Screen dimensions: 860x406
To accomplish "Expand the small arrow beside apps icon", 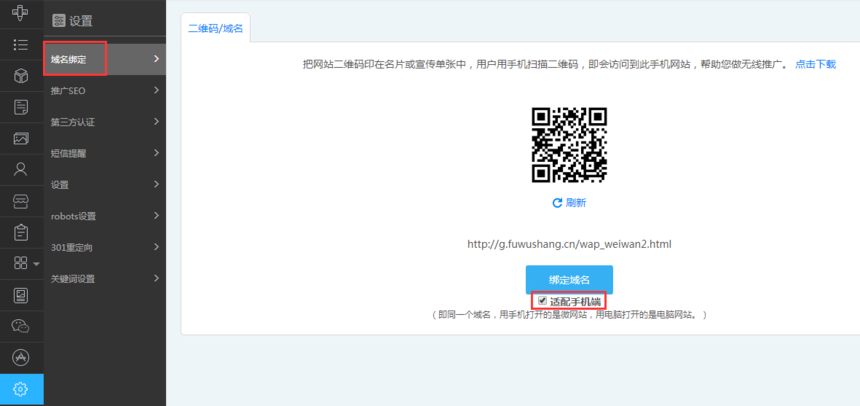I will (x=36, y=264).
